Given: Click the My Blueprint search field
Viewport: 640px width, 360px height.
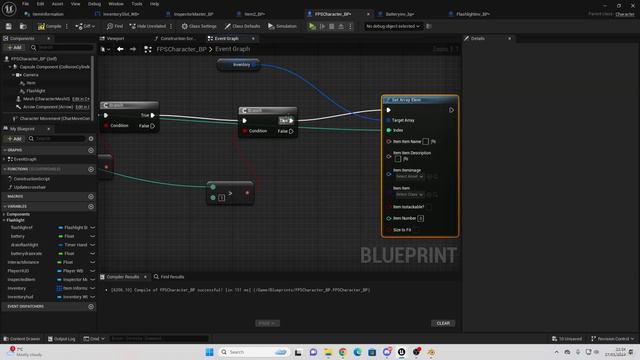Looking at the screenshot, I should [57, 139].
